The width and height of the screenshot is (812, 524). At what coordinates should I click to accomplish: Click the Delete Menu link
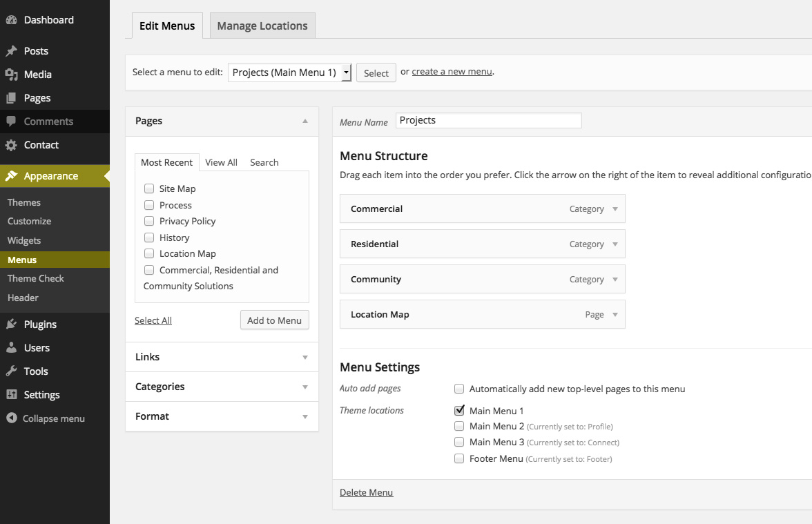click(366, 492)
